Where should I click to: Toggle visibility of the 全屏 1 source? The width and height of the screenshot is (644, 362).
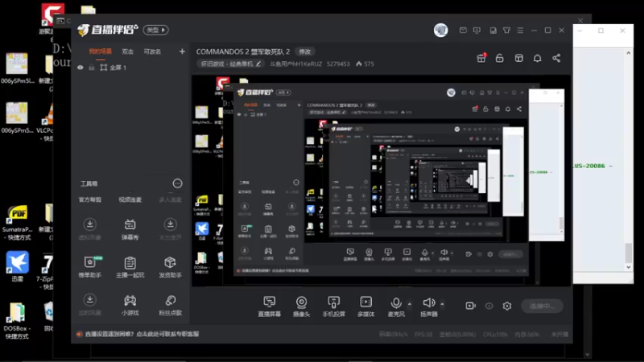click(80, 68)
